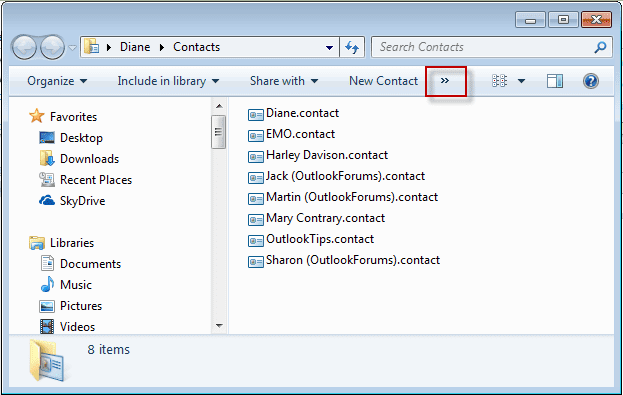Click the SkyDrive cloud icon
Viewport: 623px width, 395px height.
[47, 200]
